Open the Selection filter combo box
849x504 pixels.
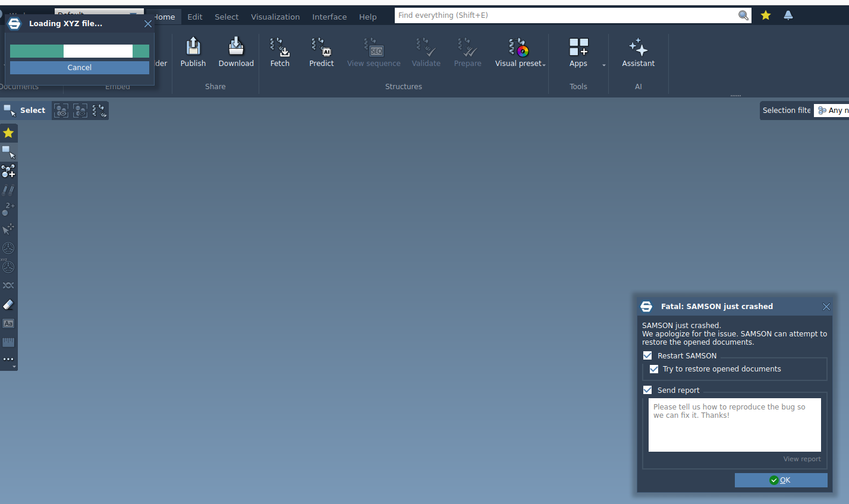[x=831, y=111]
